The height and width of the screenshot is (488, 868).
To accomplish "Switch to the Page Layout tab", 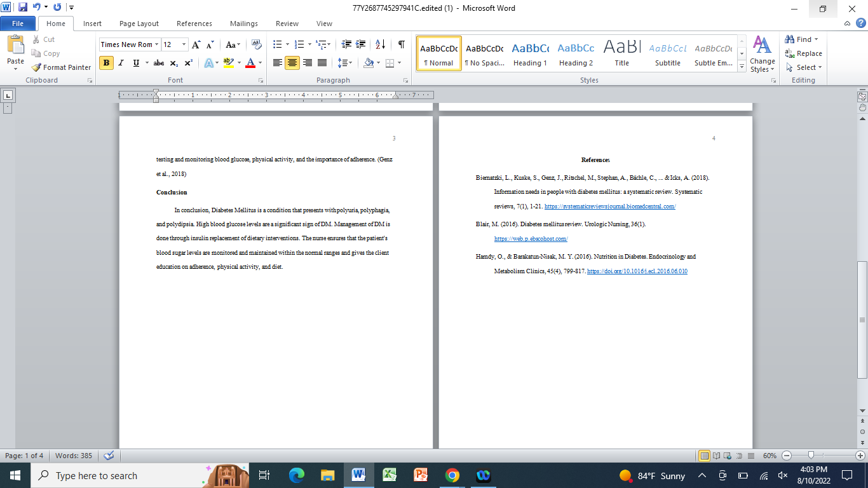I will coord(139,24).
